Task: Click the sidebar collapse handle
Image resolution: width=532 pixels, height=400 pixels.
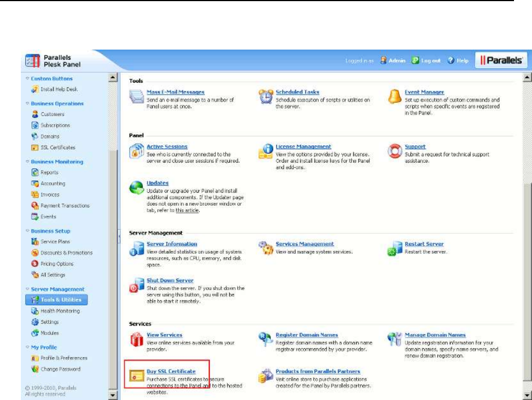Action: 119,236
